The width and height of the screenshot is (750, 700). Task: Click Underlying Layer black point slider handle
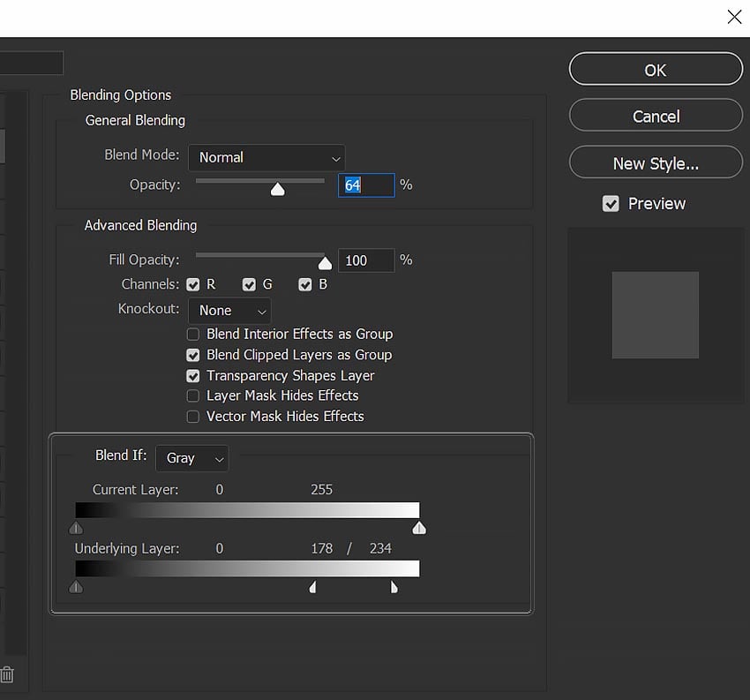coord(76,587)
